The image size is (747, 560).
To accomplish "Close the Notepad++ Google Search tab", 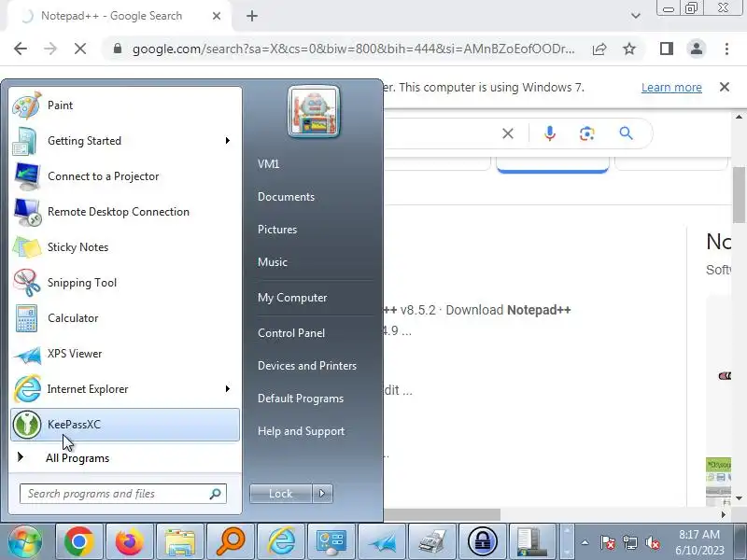I will click(x=217, y=16).
